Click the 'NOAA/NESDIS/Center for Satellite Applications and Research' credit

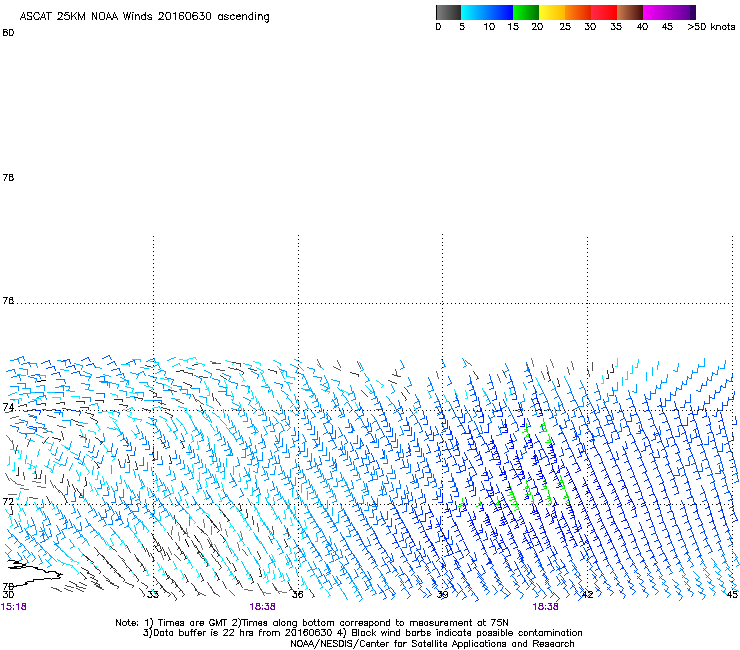click(432, 644)
